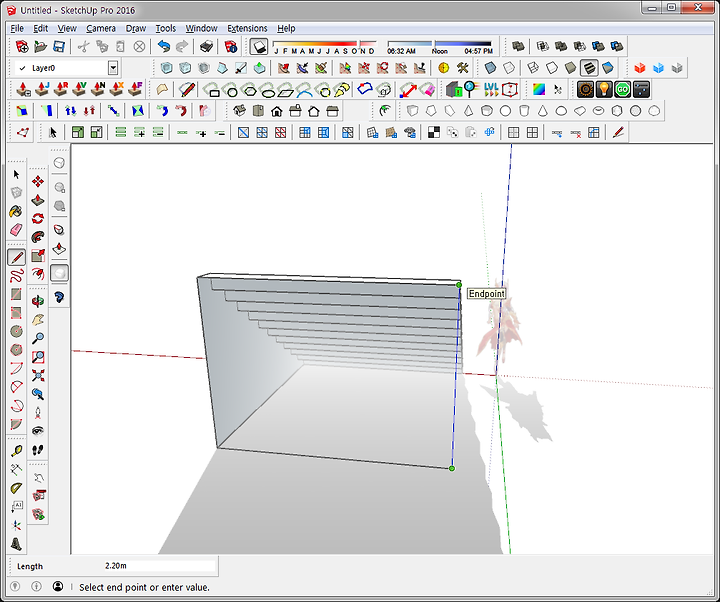Click the LVL plugin icon

tap(491, 90)
